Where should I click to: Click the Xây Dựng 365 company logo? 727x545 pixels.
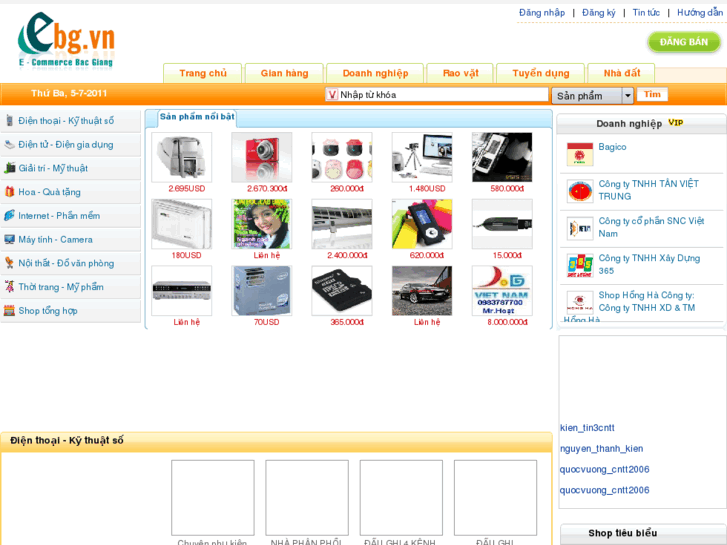pyautogui.click(x=580, y=265)
